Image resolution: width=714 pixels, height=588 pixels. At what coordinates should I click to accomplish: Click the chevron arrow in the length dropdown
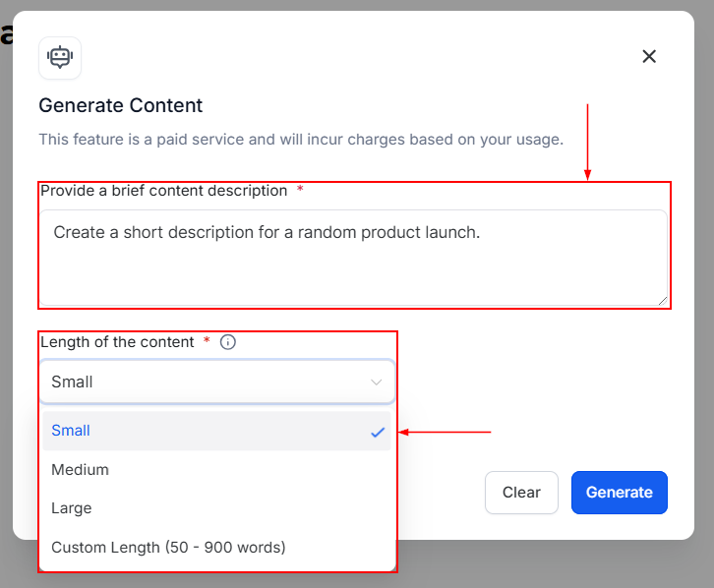[376, 382]
